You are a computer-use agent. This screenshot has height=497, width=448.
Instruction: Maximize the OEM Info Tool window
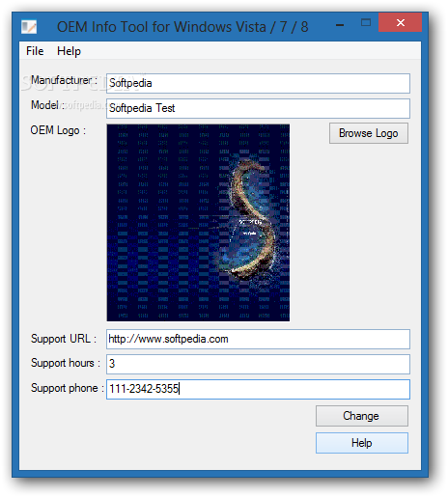(x=366, y=22)
